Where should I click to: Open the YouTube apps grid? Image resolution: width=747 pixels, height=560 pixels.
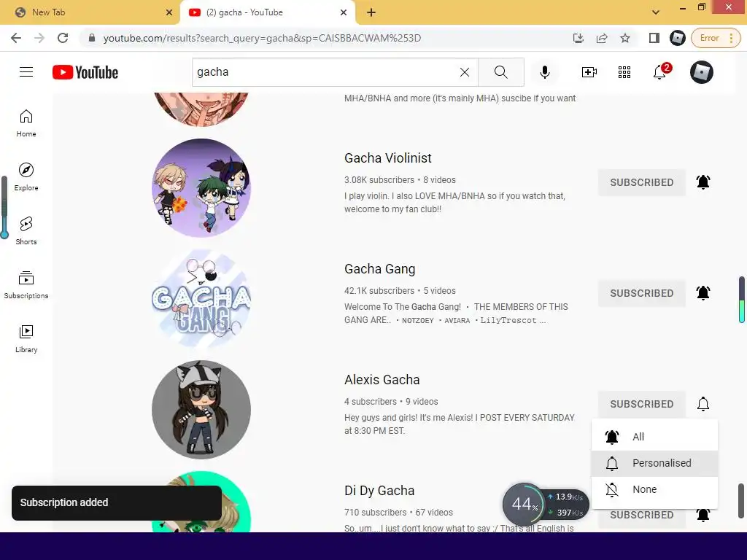point(624,72)
